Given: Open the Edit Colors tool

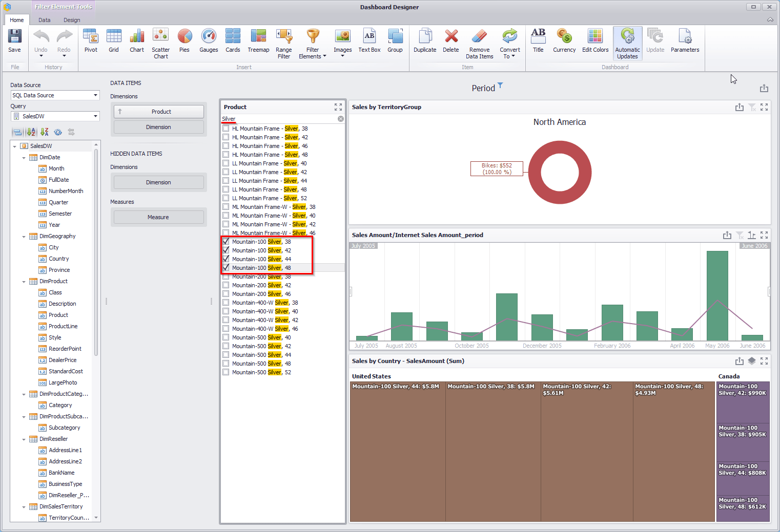Looking at the screenshot, I should coord(595,41).
